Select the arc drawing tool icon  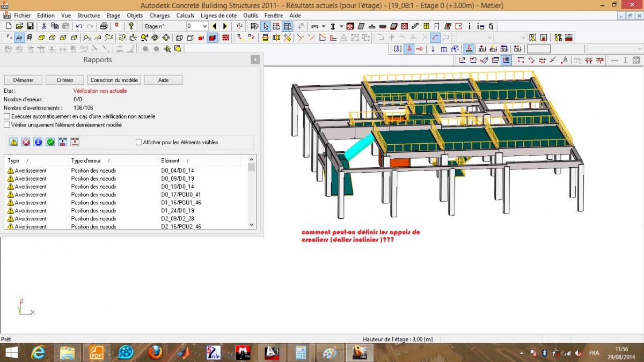click(x=435, y=38)
